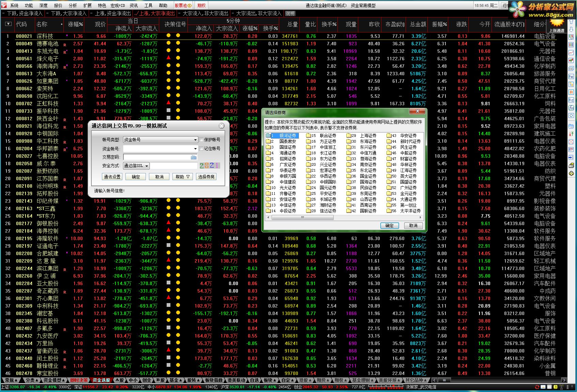Switch to the 资金选股 tab
The height and width of the screenshot is (392, 577).
(101, 380)
